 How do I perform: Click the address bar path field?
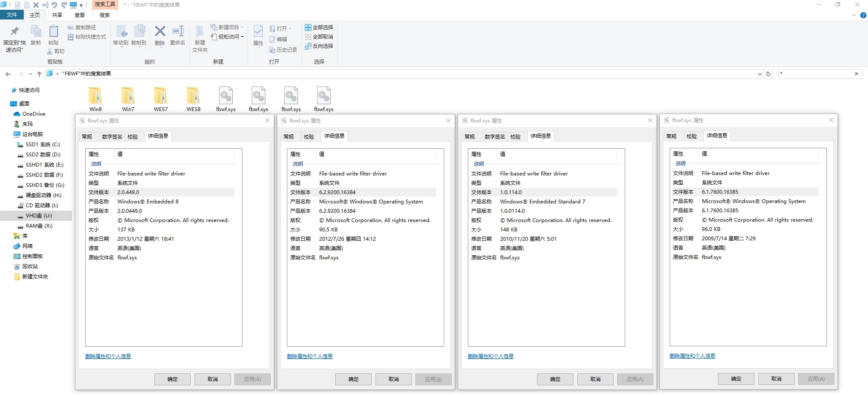(x=403, y=74)
